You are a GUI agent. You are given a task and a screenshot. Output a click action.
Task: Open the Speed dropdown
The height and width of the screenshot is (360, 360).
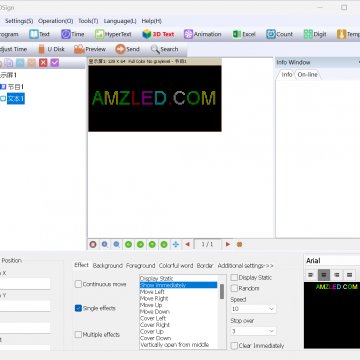pyautogui.click(x=253, y=309)
